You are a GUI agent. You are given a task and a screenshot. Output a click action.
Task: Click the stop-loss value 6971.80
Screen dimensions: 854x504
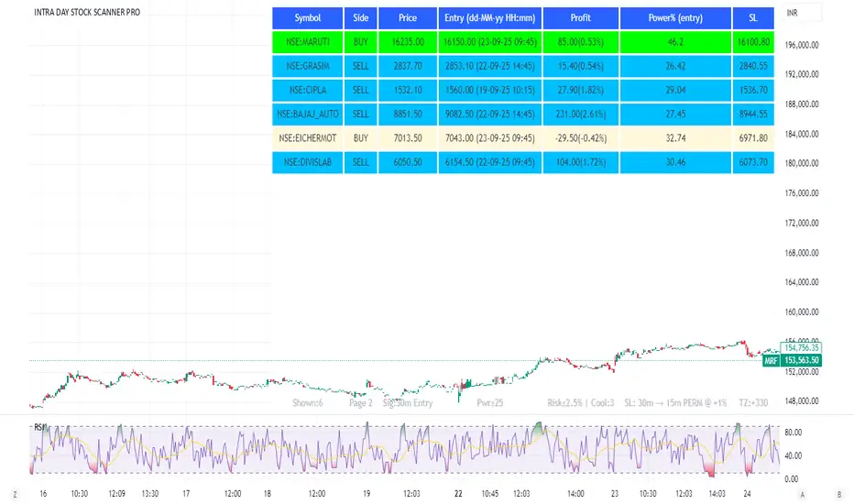click(753, 138)
